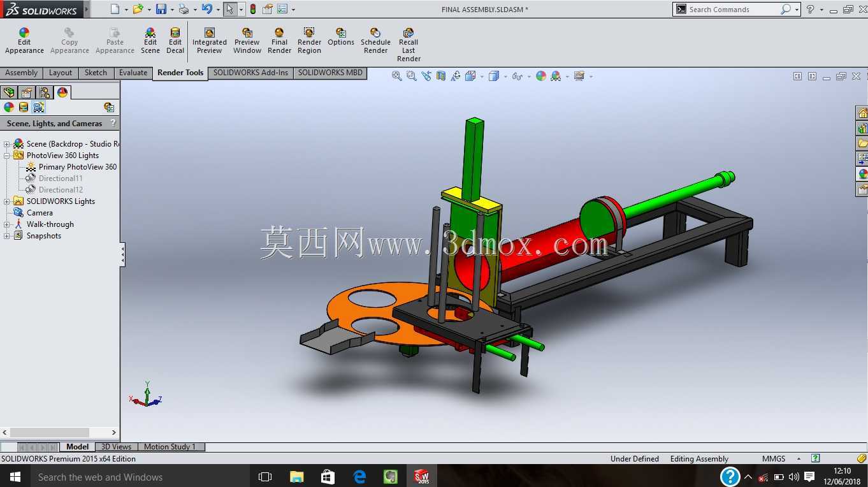Switch to the 3D Views tab
Screen dimensions: 868x487
click(x=117, y=447)
